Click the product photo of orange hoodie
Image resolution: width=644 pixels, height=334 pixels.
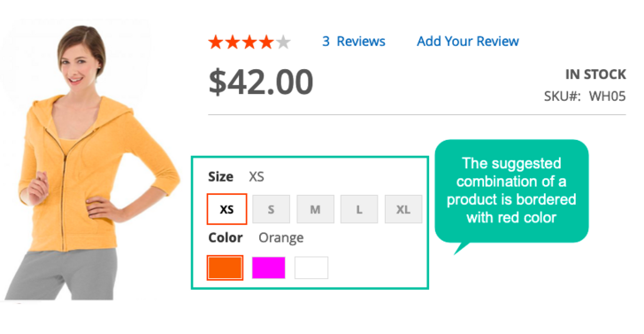click(x=90, y=162)
